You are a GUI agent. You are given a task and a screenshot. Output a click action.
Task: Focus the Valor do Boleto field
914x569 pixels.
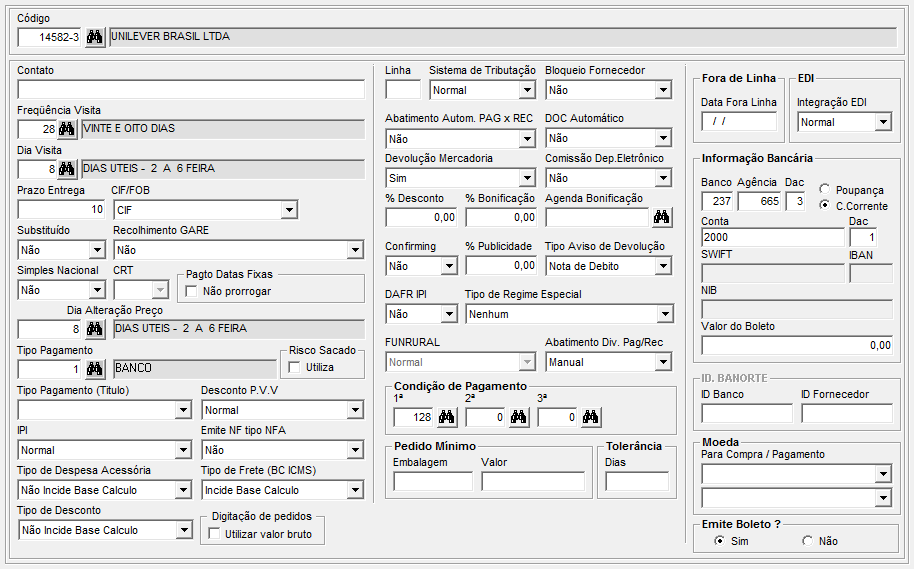(797, 345)
